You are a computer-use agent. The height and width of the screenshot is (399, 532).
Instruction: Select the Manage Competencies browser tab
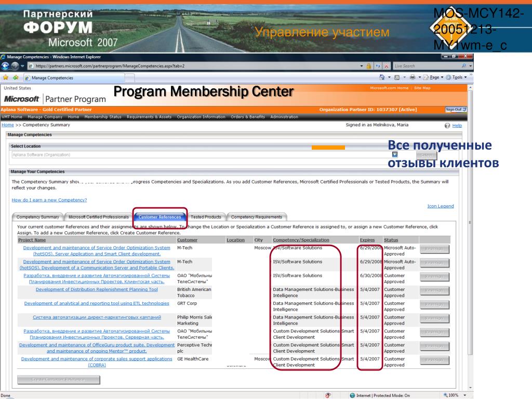pos(74,78)
